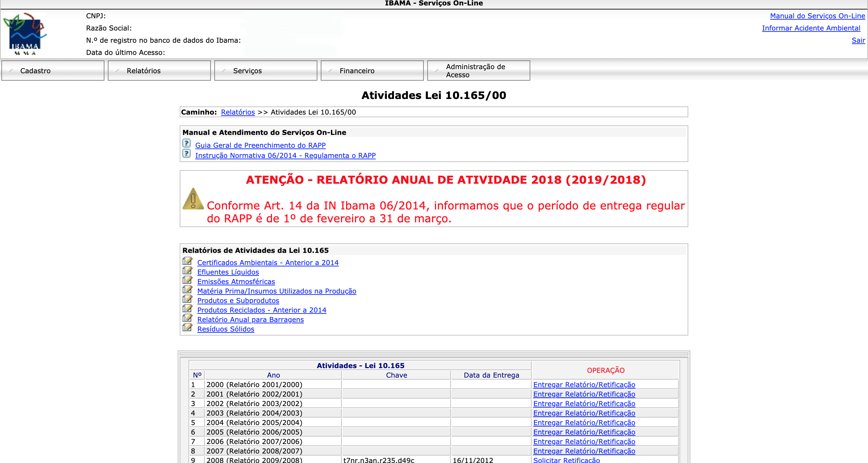868x463 pixels.
Task: Click the Chave column header
Action: coord(396,375)
